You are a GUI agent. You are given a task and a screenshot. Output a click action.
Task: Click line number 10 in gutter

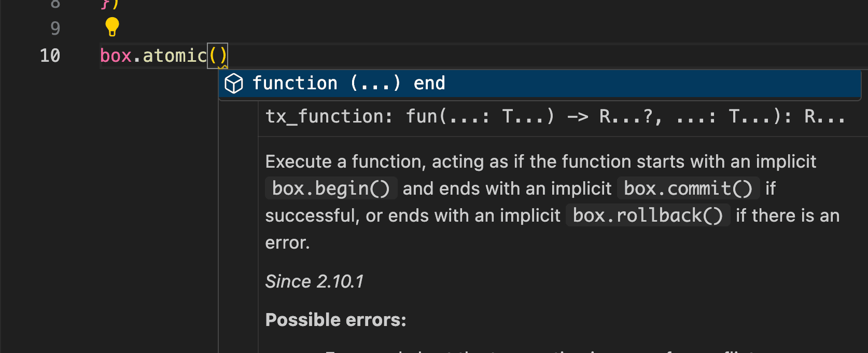point(50,56)
